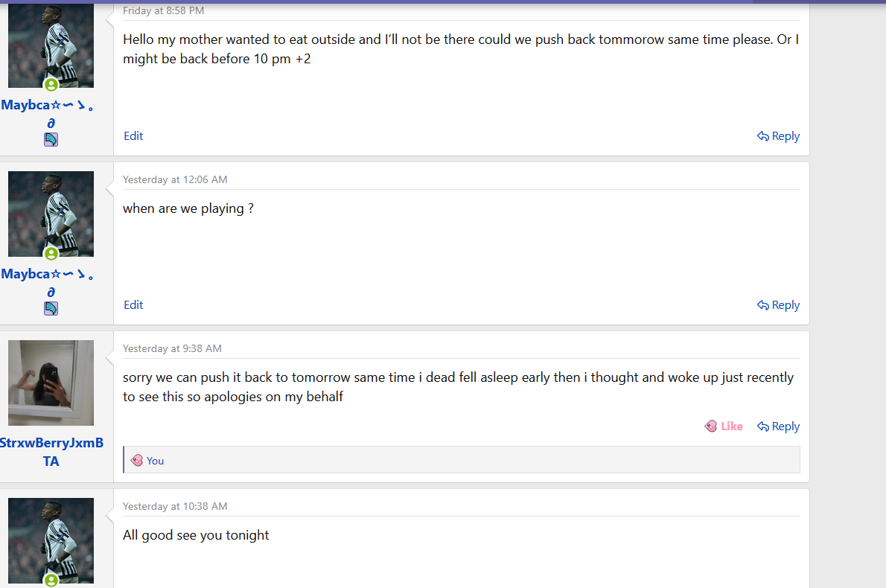Open the 'Yesterday at 9:38 AM' timestamp link
This screenshot has height=588, width=886.
172,348
